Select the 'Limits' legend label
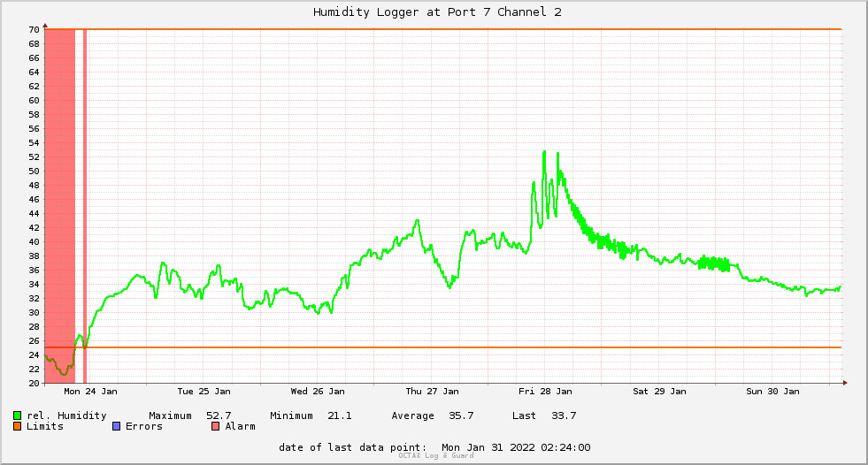This screenshot has width=868, height=465. (45, 426)
